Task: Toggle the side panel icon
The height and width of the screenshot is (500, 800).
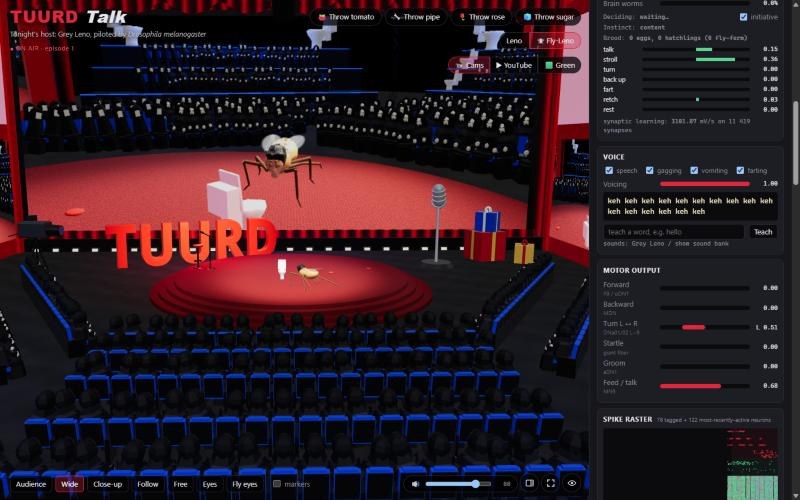Action: [530, 483]
